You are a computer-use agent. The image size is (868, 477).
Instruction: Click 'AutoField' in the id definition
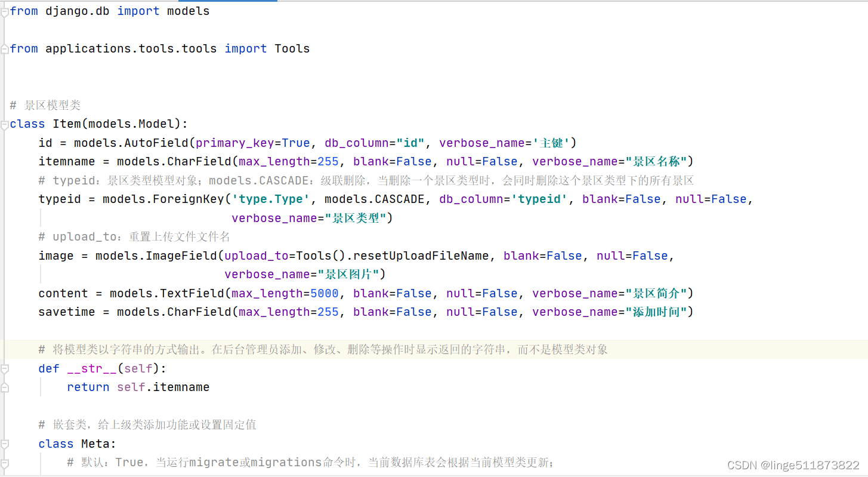pyautogui.click(x=156, y=143)
